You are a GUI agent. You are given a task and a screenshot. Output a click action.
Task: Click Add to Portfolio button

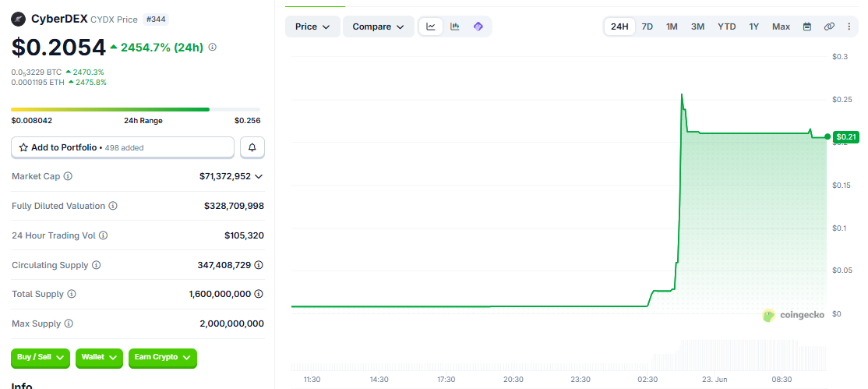(x=123, y=147)
